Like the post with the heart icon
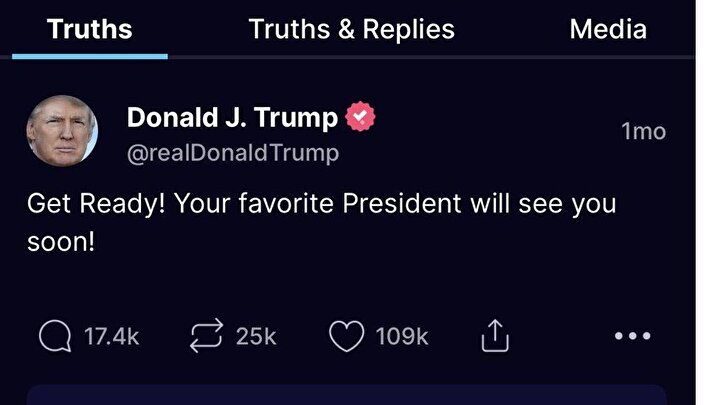The height and width of the screenshot is (405, 720). [x=346, y=338]
